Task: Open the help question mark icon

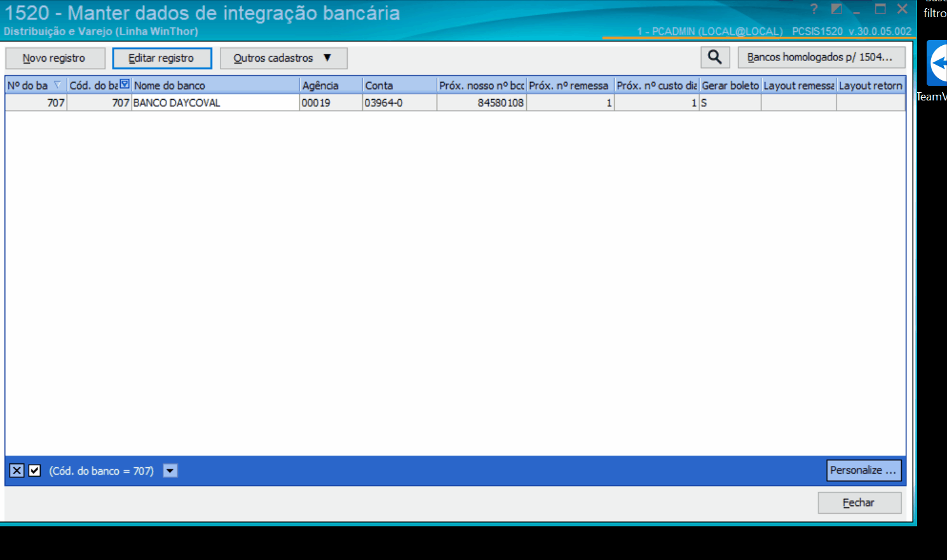Action: [x=814, y=9]
